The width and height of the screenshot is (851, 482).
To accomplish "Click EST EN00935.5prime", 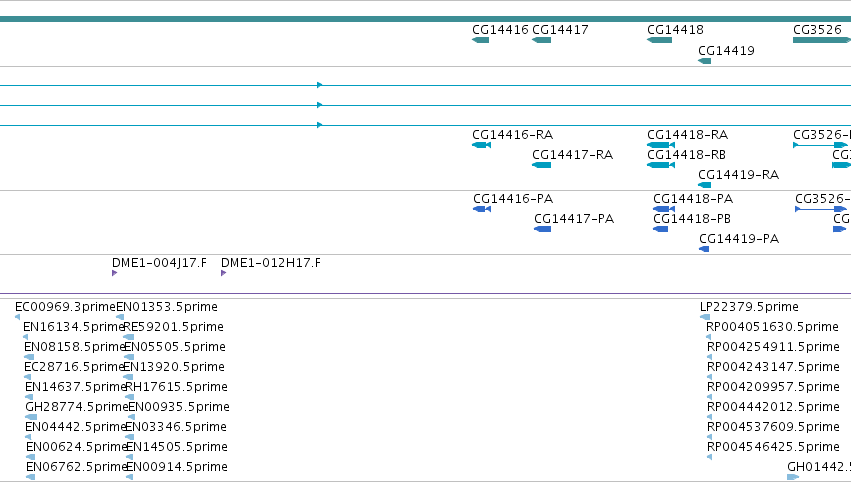I will (x=179, y=408).
